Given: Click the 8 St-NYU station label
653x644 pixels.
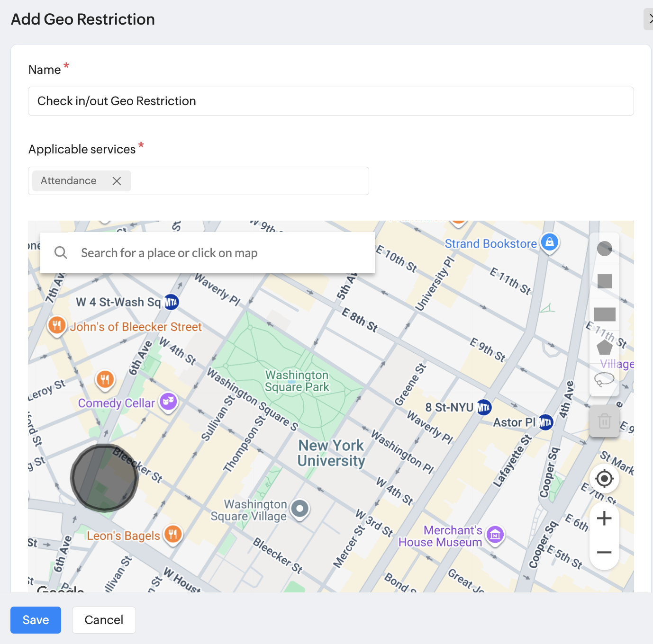Looking at the screenshot, I should pyautogui.click(x=450, y=407).
